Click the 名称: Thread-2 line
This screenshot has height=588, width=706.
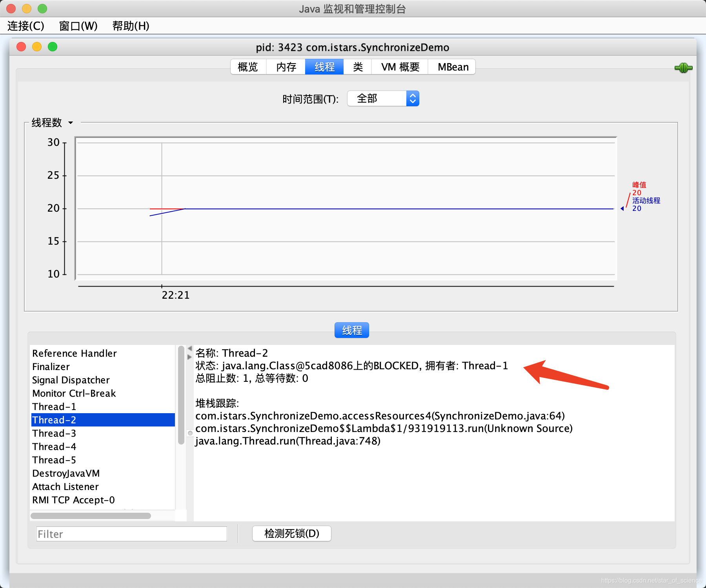click(x=232, y=353)
